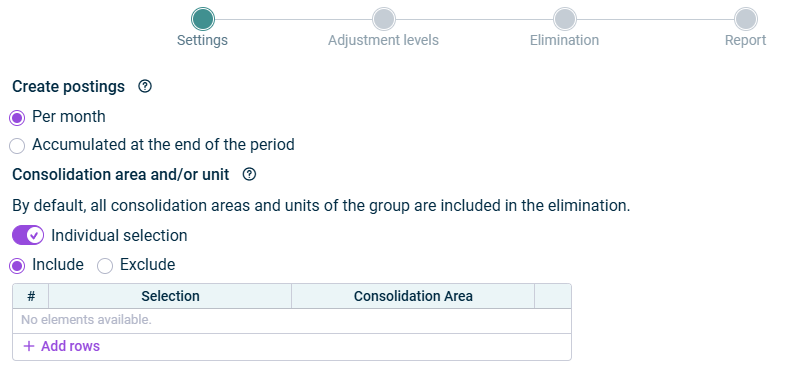Open help for Consolidation area and/or unit

249,175
